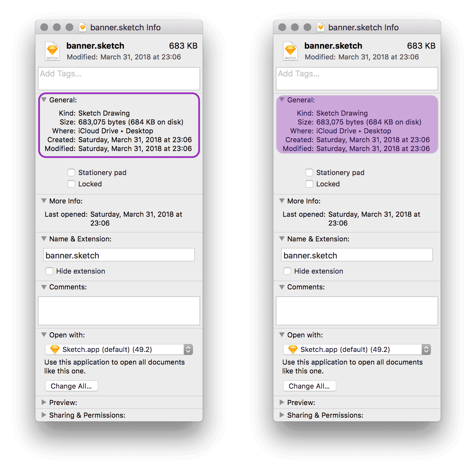Click the large banner.sketch document icon in left window
Screen dimensions: 476x472
52,51
